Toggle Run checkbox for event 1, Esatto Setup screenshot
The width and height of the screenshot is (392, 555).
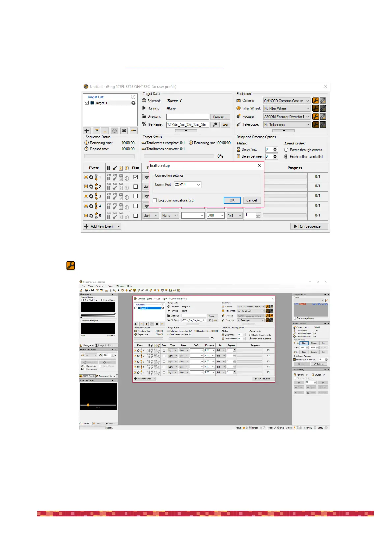click(135, 177)
